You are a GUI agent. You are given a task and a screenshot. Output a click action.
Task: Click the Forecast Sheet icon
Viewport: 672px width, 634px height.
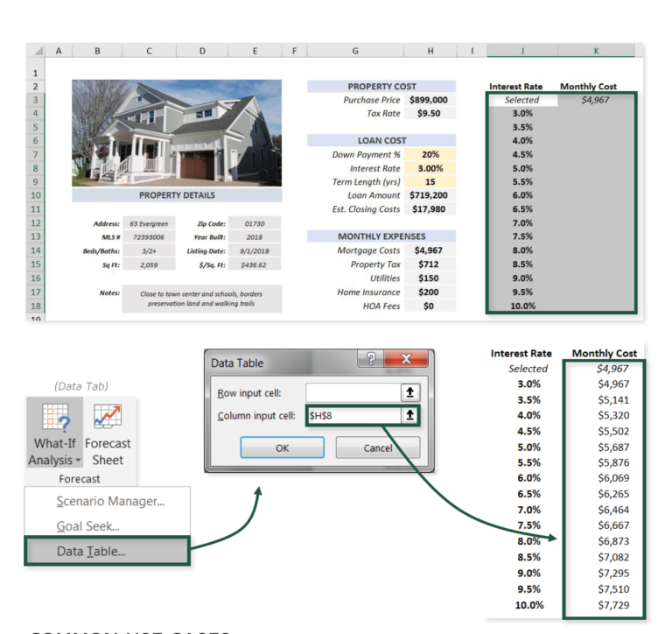[x=108, y=435]
